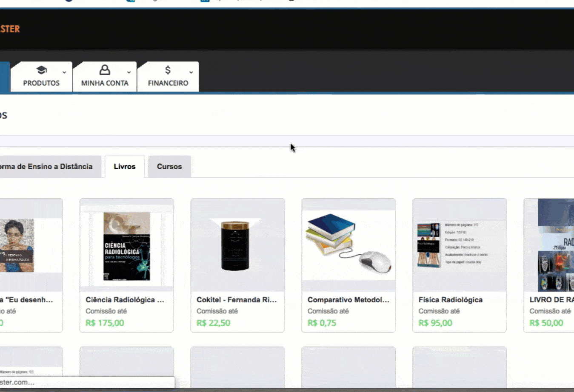This screenshot has height=392, width=574.
Task: Click the R$ 175,00 commission price
Action: pyautogui.click(x=105, y=323)
